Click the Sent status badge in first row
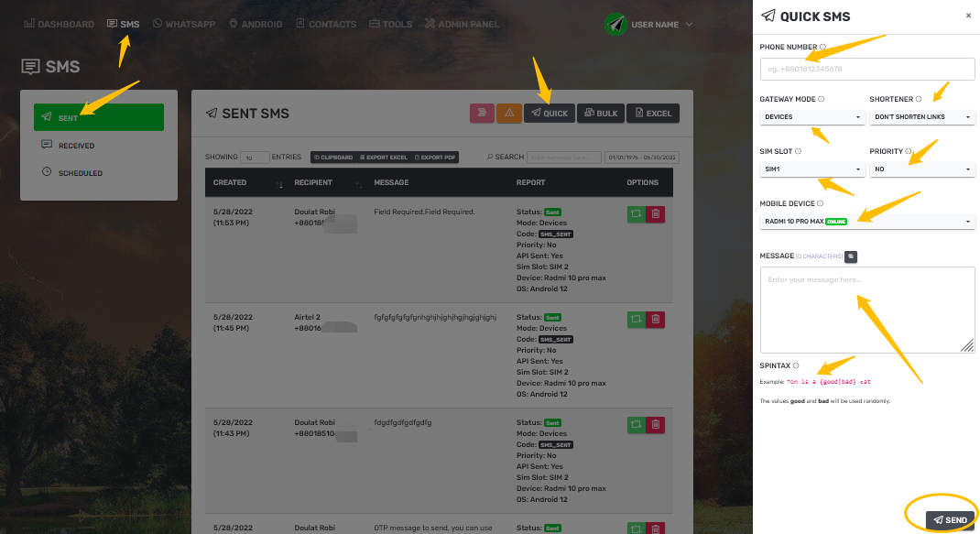This screenshot has height=534, width=980. [x=552, y=213]
